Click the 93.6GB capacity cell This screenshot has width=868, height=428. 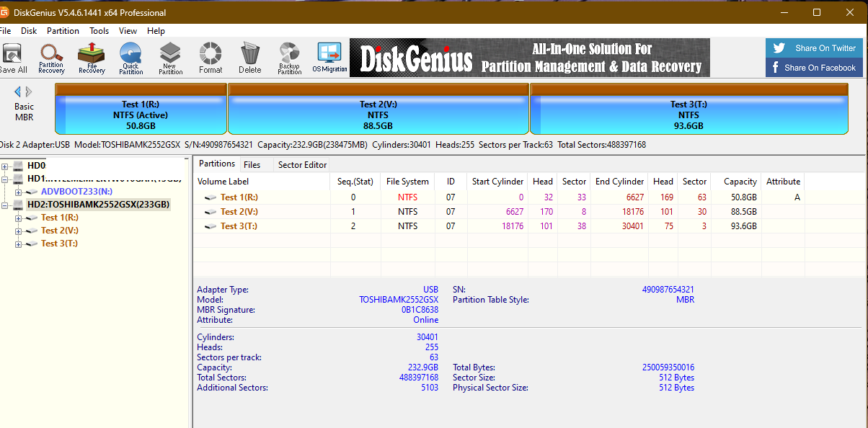click(x=744, y=226)
